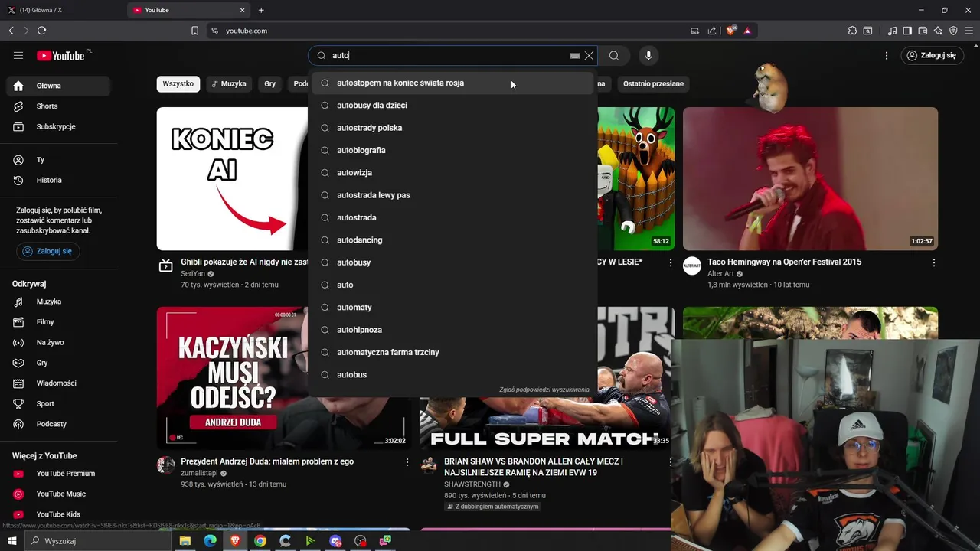
Task: Select the Wszystko filter chip
Action: (x=178, y=83)
